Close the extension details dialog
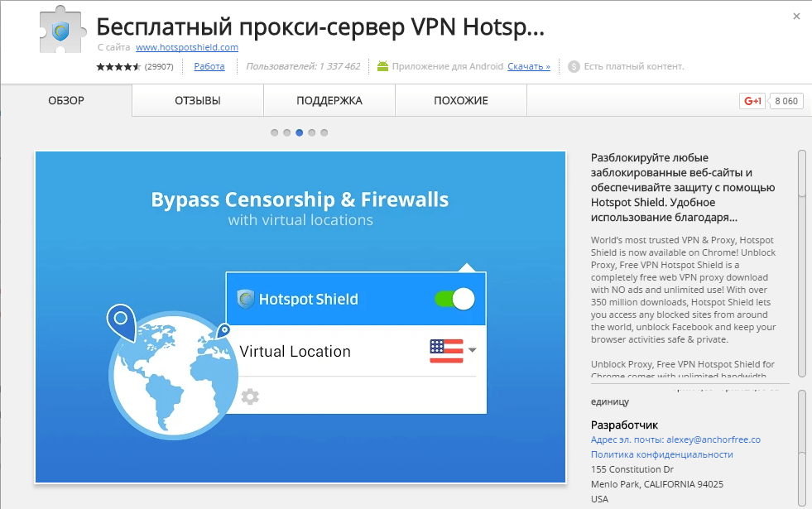 point(796,17)
